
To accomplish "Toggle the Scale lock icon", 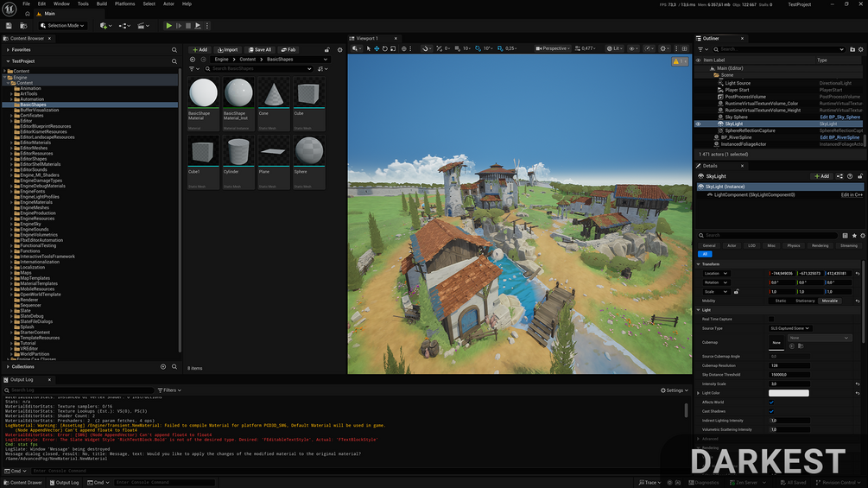I will tap(736, 292).
